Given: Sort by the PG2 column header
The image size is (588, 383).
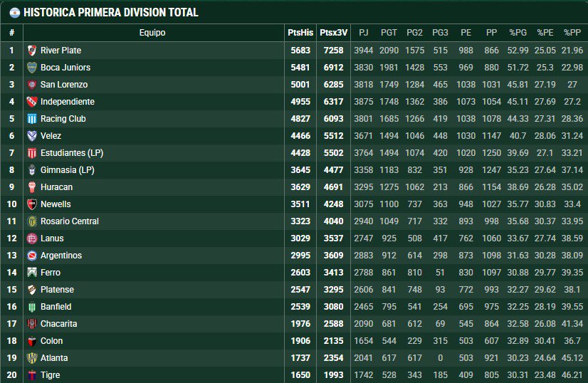Looking at the screenshot, I should (414, 33).
